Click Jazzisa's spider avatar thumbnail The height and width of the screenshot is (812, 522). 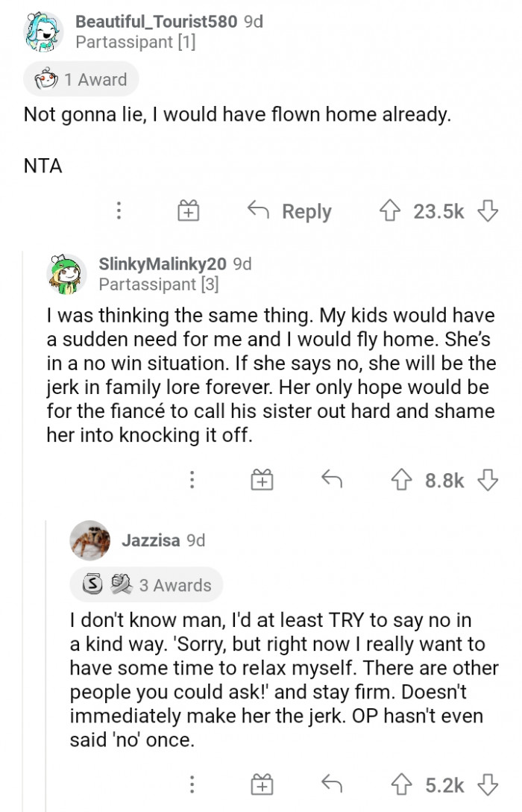[90, 540]
